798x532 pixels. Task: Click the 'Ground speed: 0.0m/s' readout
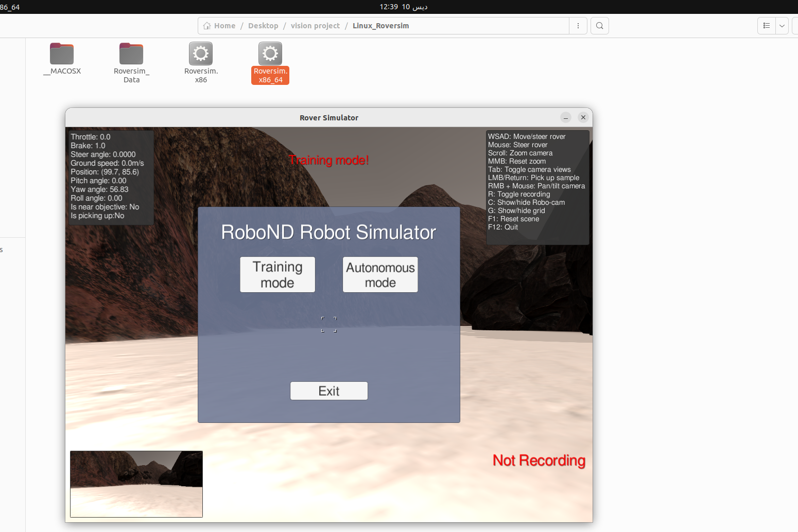coord(107,163)
